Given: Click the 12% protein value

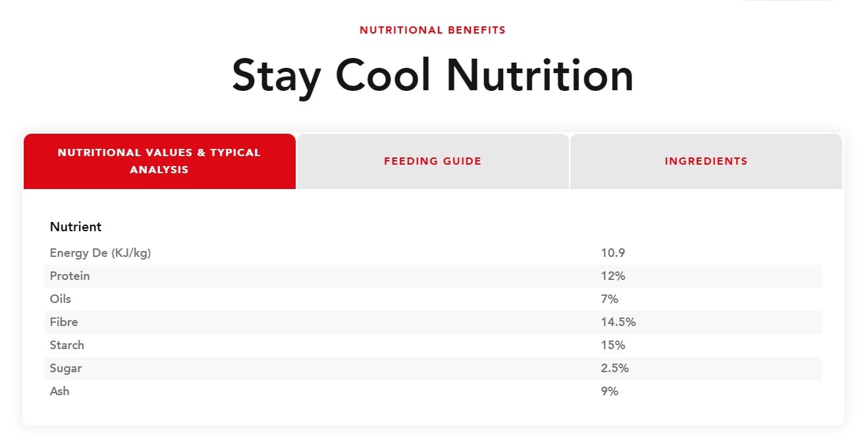Looking at the screenshot, I should tap(612, 276).
